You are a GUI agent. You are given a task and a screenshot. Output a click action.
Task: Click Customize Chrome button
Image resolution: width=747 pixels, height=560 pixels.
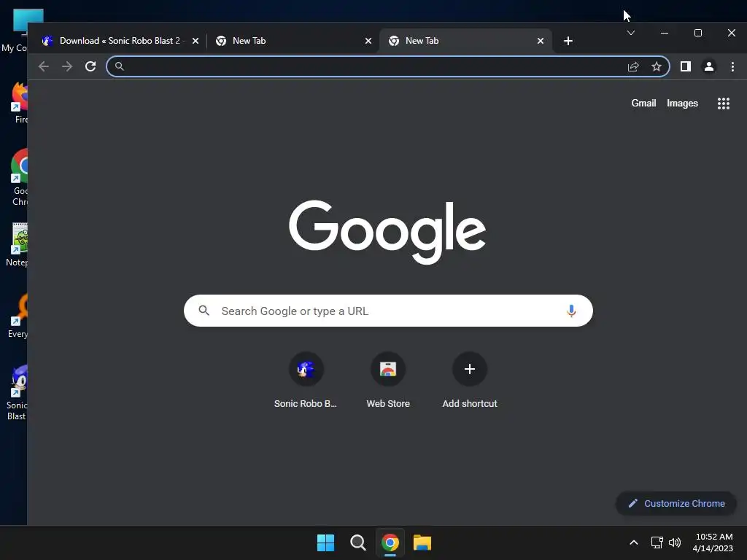[x=676, y=503]
